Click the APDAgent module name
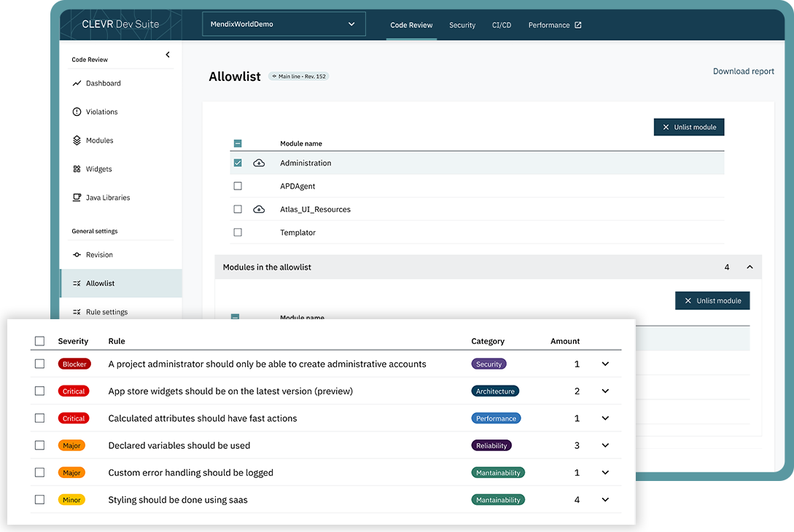This screenshot has height=532, width=794. pos(297,187)
